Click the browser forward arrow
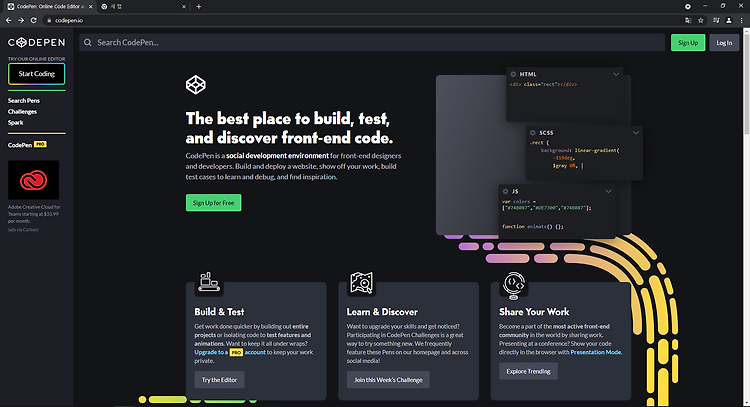 click(21, 20)
